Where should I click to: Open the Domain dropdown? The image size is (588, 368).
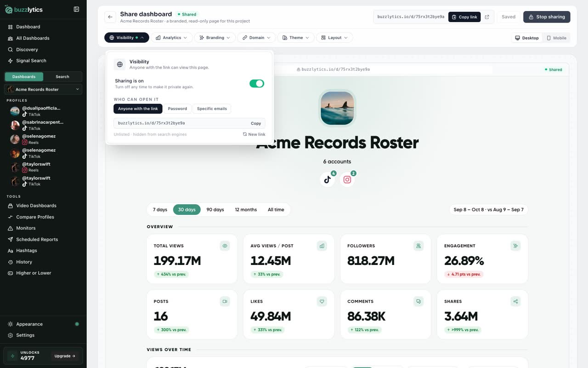click(257, 38)
